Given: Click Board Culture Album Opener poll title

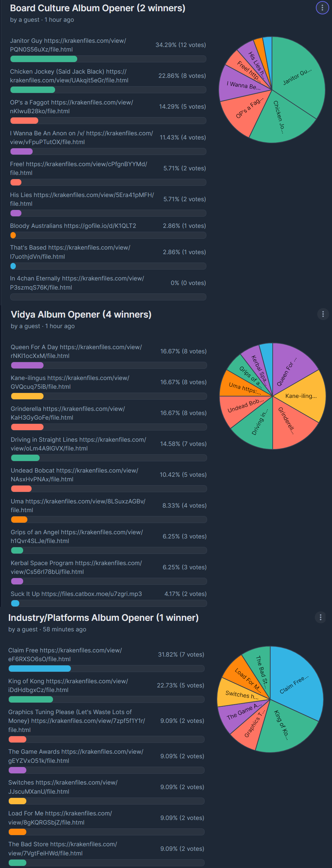Looking at the screenshot, I should coord(98,8).
